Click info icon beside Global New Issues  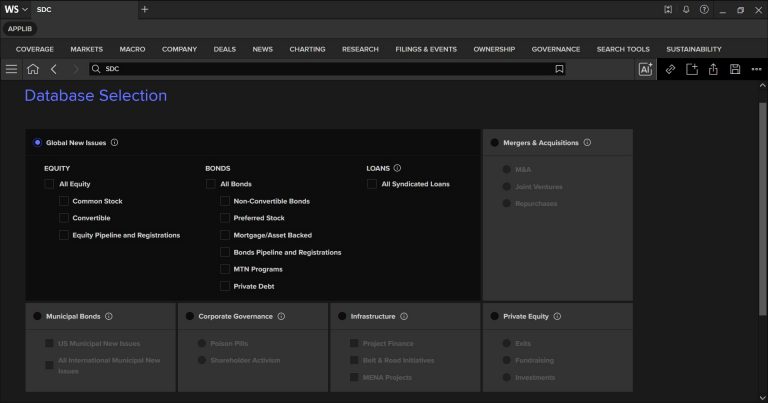[x=115, y=143]
